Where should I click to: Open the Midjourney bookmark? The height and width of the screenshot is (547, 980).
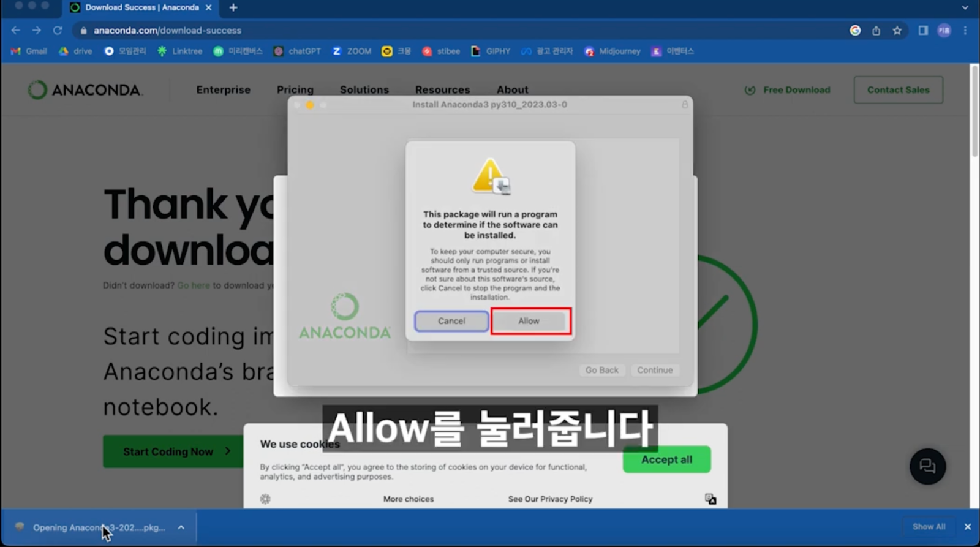coord(612,51)
